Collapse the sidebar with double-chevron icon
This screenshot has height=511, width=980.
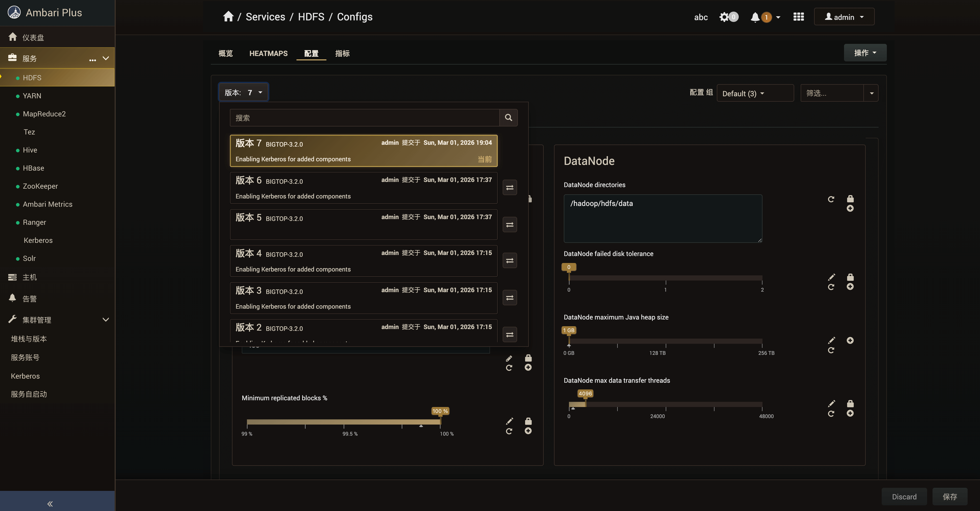click(50, 504)
